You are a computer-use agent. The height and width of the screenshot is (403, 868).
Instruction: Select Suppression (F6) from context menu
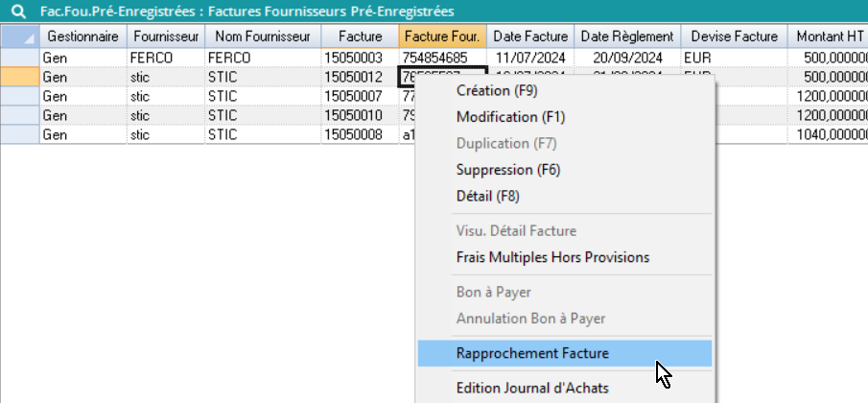click(507, 170)
